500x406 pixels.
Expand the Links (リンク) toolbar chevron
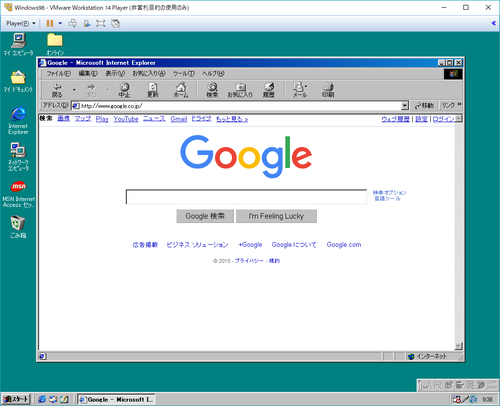coord(460,105)
